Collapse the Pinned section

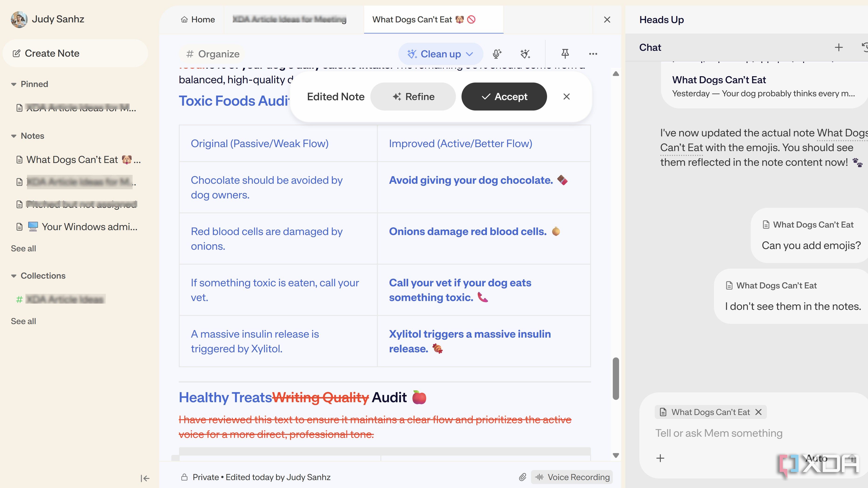coord(14,84)
